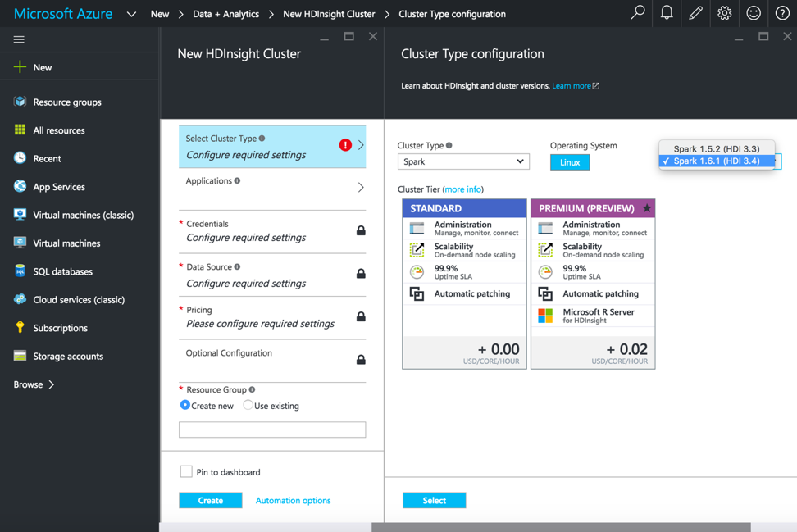The image size is (797, 532).
Task: Open Optional Configuration row
Action: click(x=272, y=361)
